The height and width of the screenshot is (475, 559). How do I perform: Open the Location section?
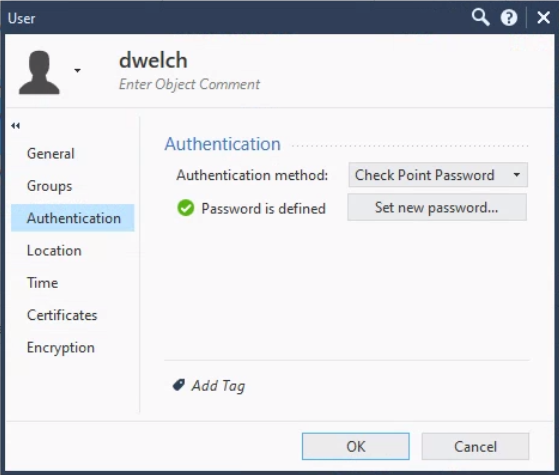(x=54, y=250)
